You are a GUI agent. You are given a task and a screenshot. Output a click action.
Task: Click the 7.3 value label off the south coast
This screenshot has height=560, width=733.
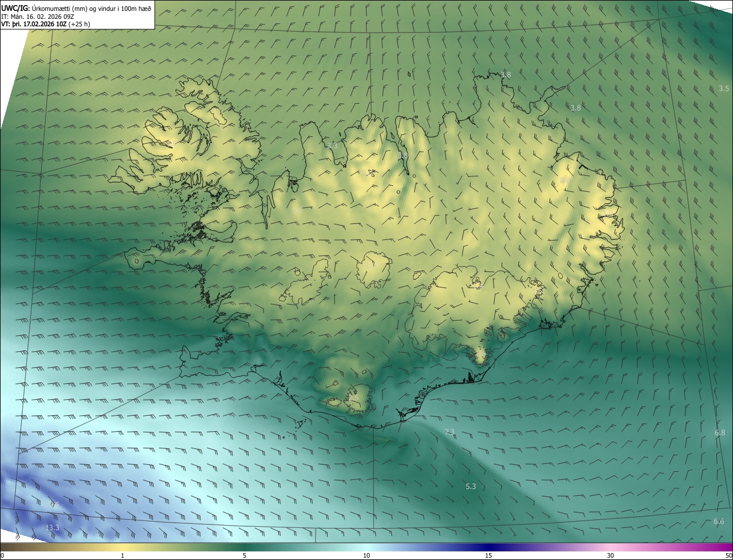[x=450, y=432]
